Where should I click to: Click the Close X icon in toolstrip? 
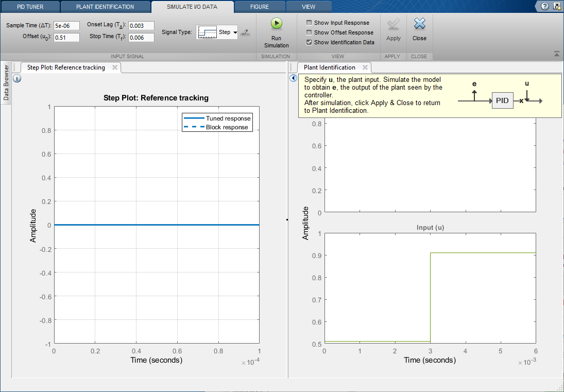pyautogui.click(x=419, y=24)
